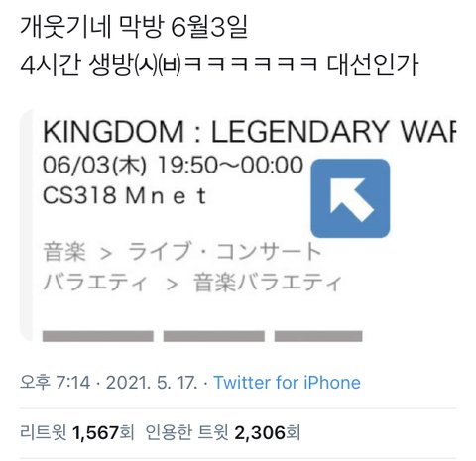Open the KINGDOM : LEGENDARY WAR title
The image size is (476, 461).
(249, 132)
